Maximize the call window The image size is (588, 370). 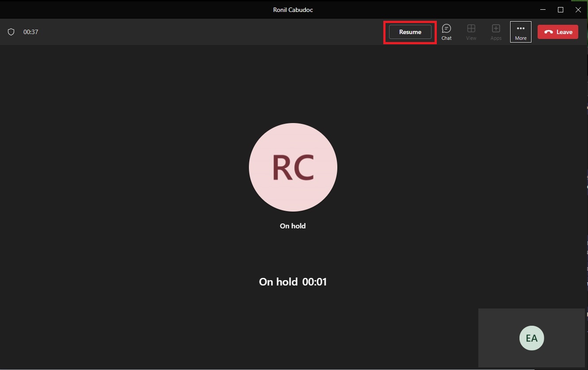(x=561, y=10)
